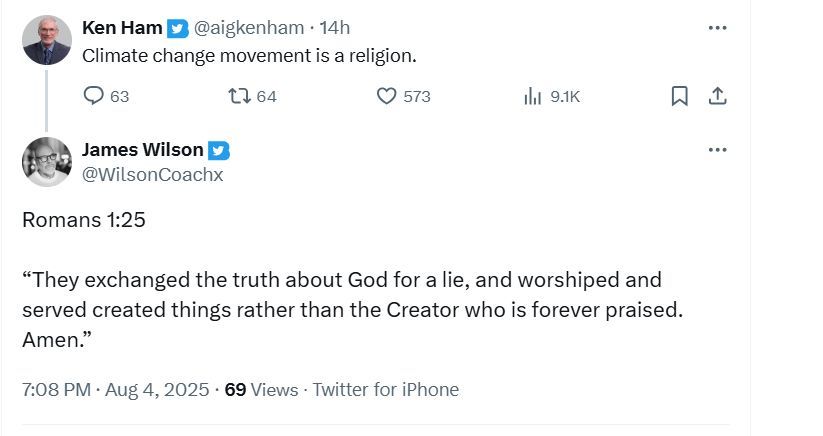Image resolution: width=823 pixels, height=436 pixels.
Task: Click the James Wilson display name
Action: click(x=142, y=150)
